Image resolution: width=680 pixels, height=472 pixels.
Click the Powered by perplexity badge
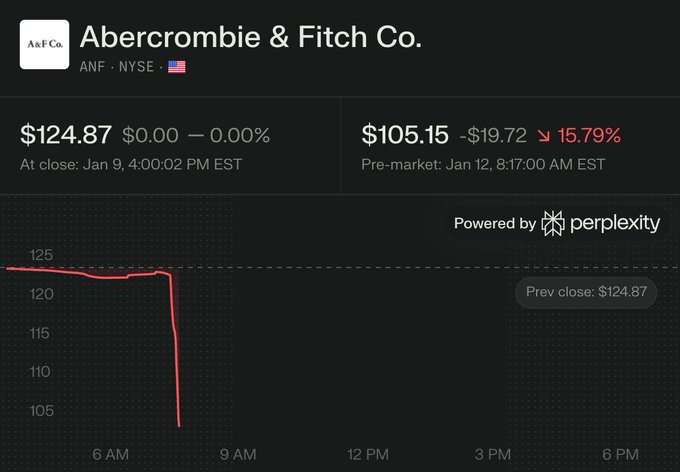[557, 223]
